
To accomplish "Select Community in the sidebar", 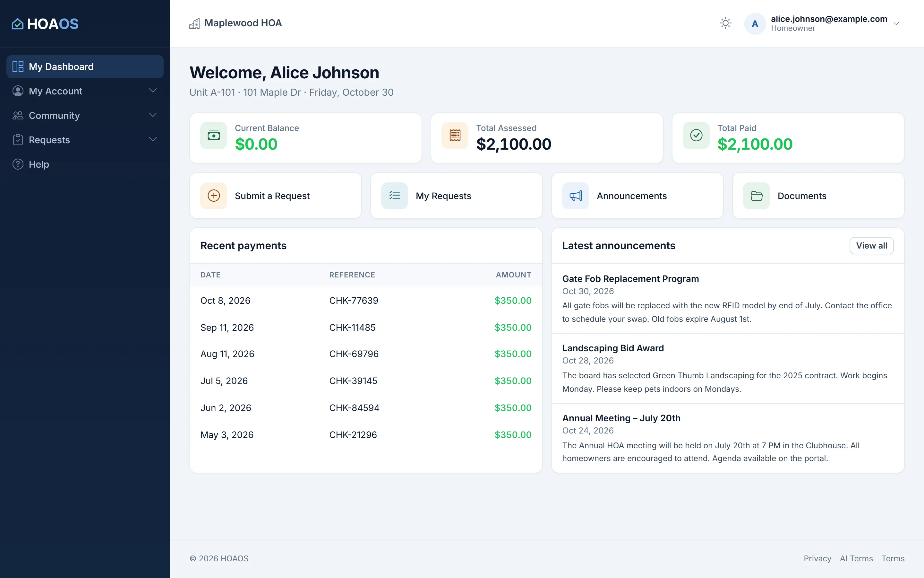I will point(85,116).
